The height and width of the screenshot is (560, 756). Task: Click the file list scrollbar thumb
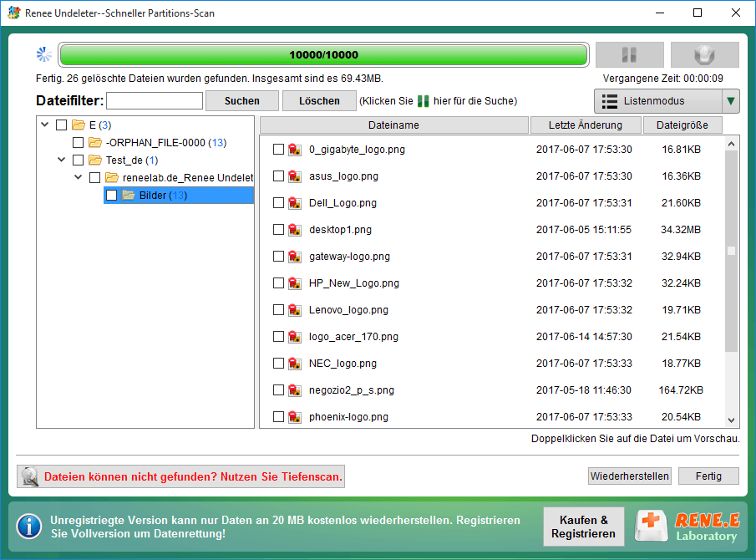click(x=731, y=251)
